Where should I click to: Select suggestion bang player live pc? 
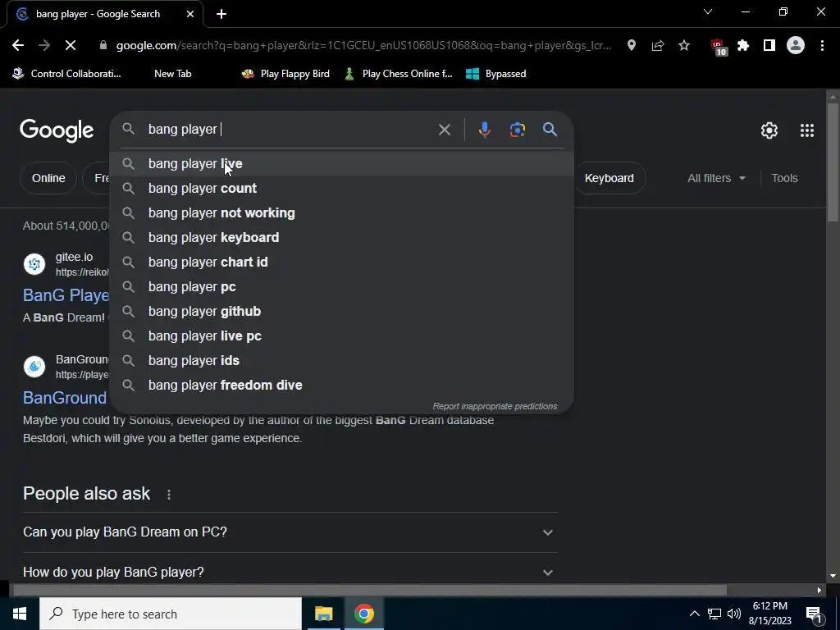[x=342, y=336]
